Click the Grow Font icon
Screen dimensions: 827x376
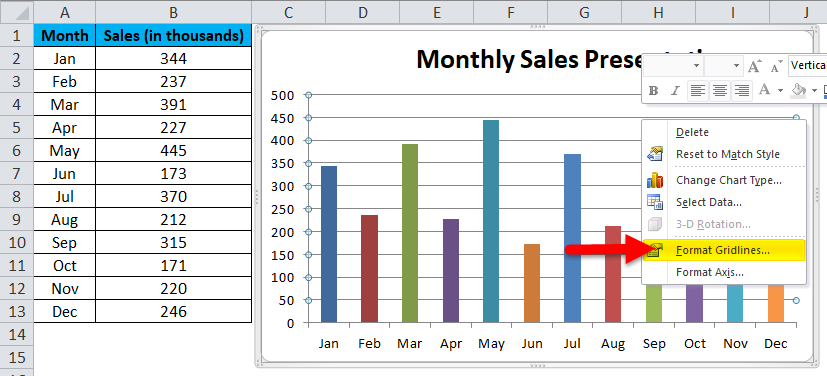(754, 66)
